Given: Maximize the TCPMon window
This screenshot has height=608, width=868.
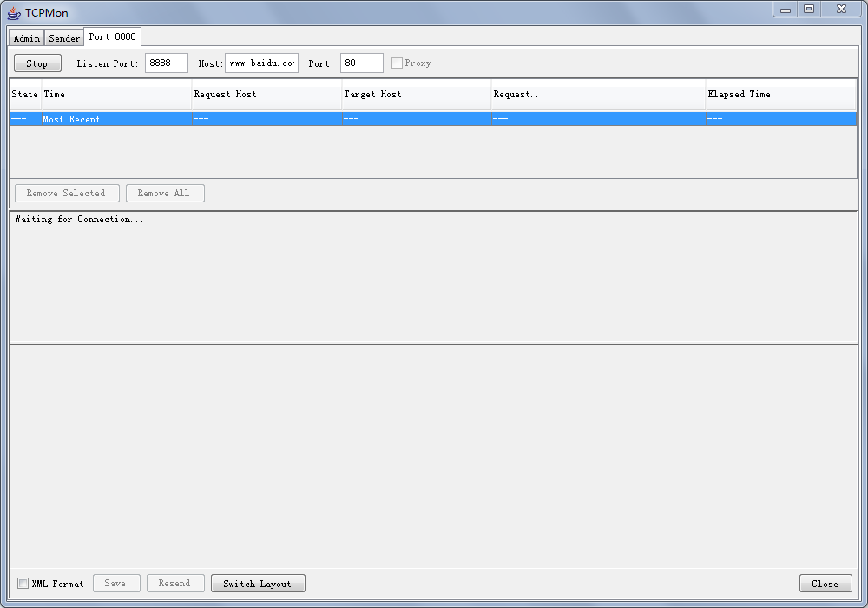Looking at the screenshot, I should (x=809, y=10).
